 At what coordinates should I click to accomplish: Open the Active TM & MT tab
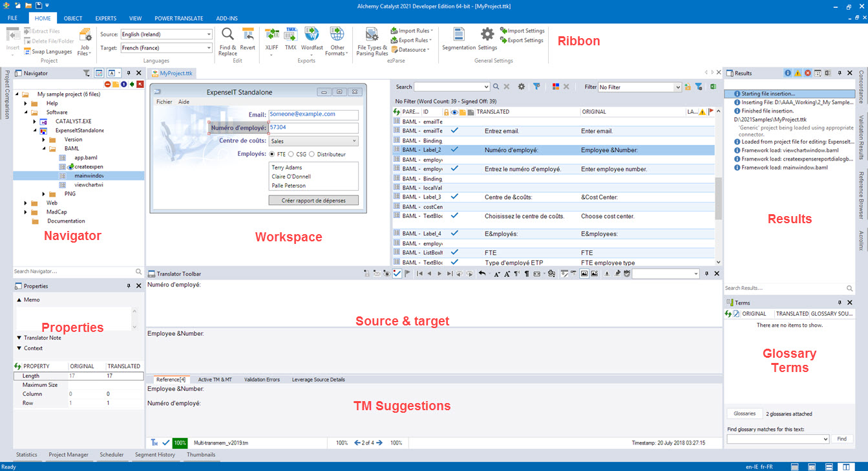pyautogui.click(x=215, y=380)
